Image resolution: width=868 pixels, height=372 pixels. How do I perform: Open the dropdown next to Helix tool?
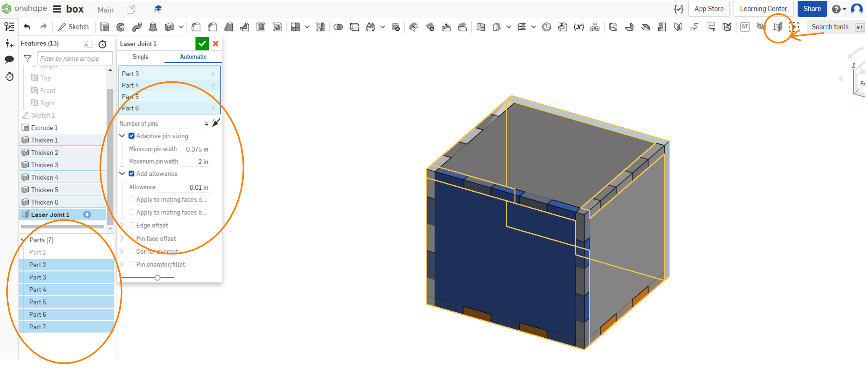(533, 27)
